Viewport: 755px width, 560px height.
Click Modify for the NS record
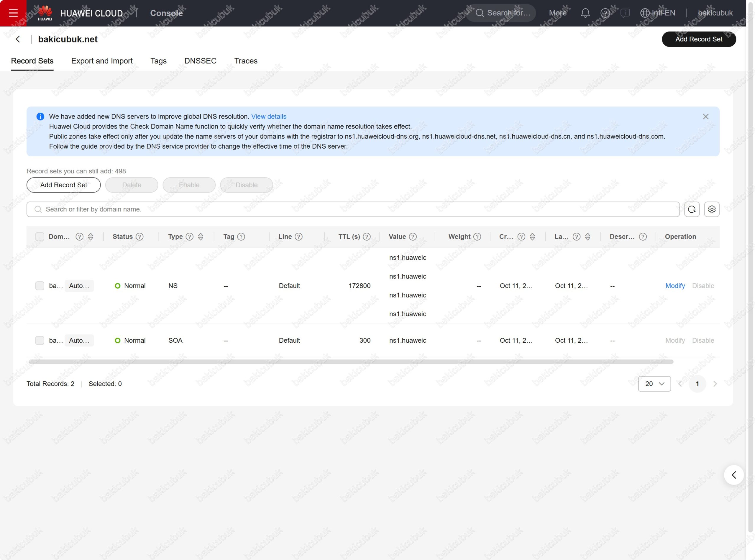point(675,286)
